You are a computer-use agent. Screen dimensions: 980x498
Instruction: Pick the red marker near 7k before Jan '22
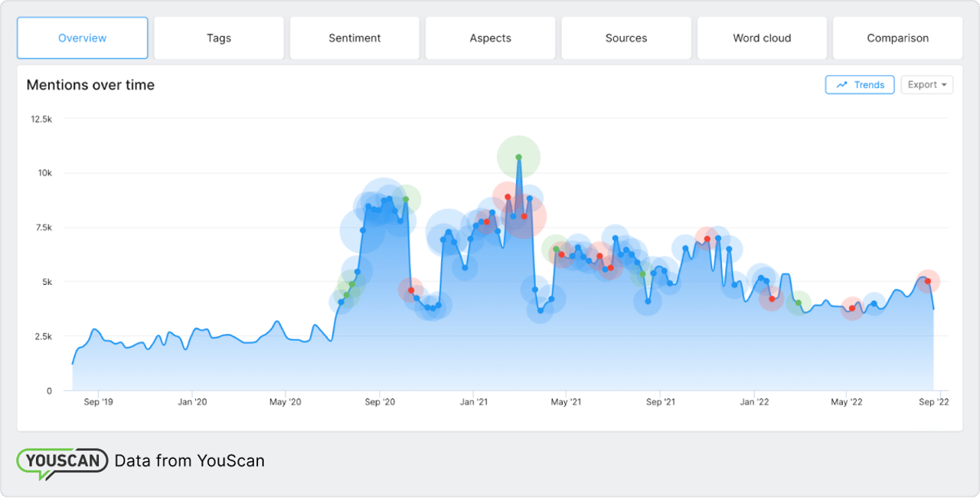[707, 239]
